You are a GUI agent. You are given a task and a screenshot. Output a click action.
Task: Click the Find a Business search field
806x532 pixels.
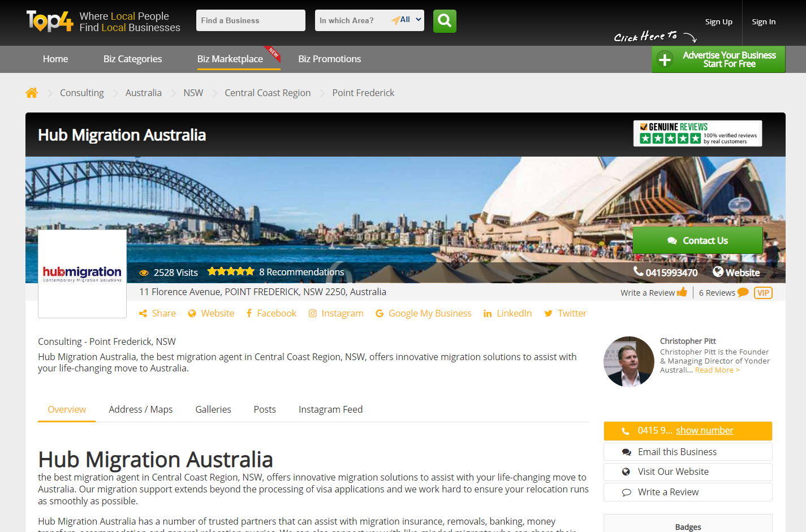251,20
